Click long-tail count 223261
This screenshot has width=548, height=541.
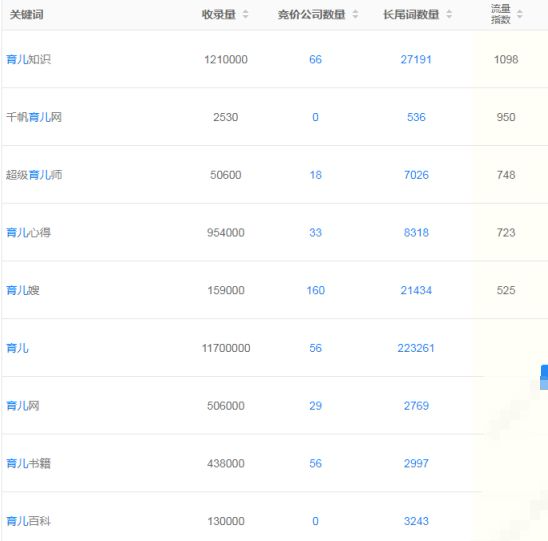point(416,348)
